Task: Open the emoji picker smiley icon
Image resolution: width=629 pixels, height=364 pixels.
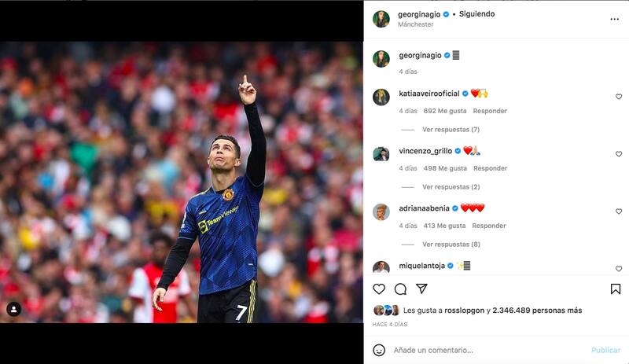Action: click(379, 350)
